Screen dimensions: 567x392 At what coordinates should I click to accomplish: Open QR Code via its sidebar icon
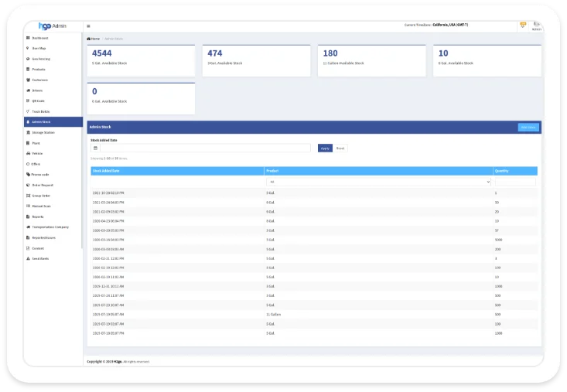click(x=28, y=101)
